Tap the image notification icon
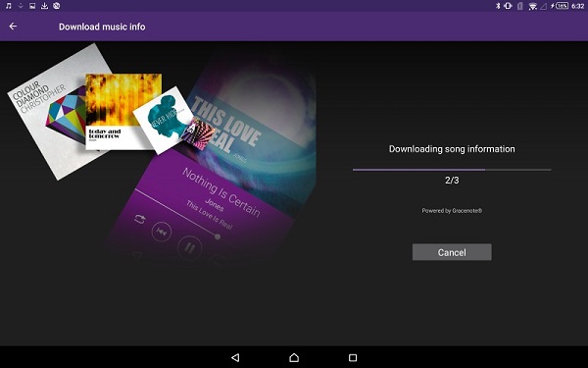This screenshot has height=368, width=588. click(x=32, y=6)
